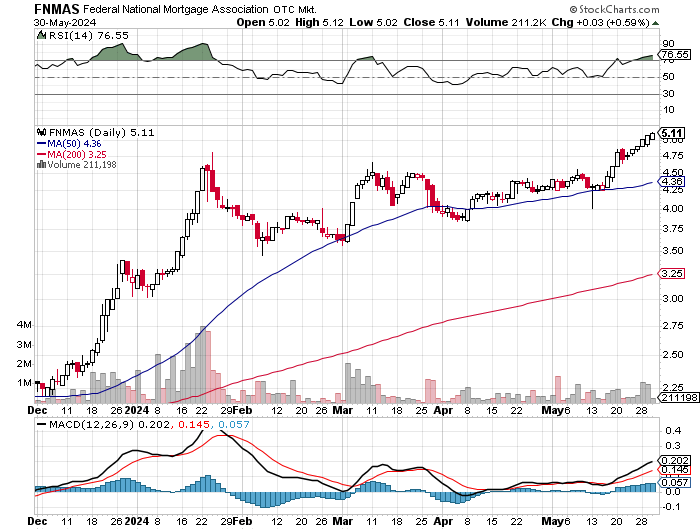The height and width of the screenshot is (530, 700).
Task: Click the 4.36 MA(50) price marker
Action: point(672,182)
